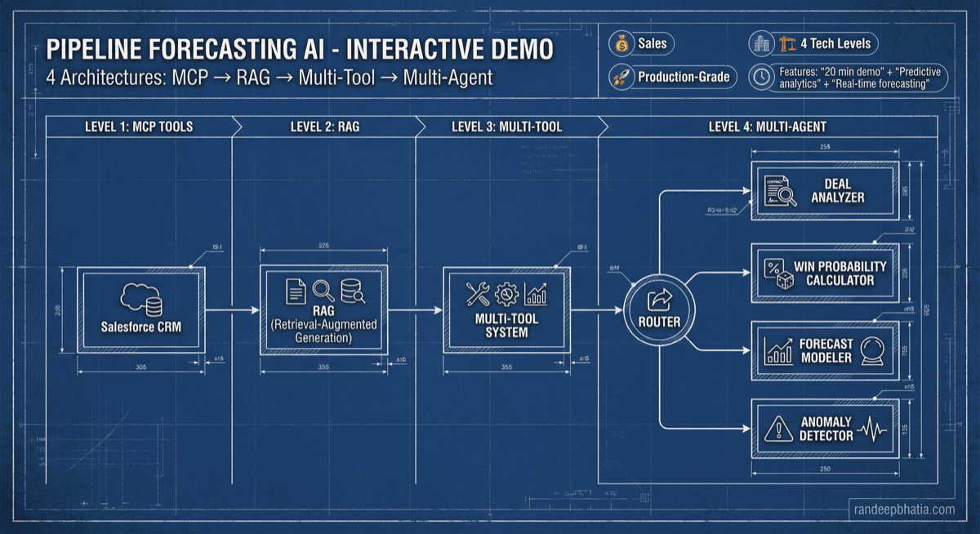
Task: Click the Multi-Tool System wrench icon
Action: click(x=477, y=293)
